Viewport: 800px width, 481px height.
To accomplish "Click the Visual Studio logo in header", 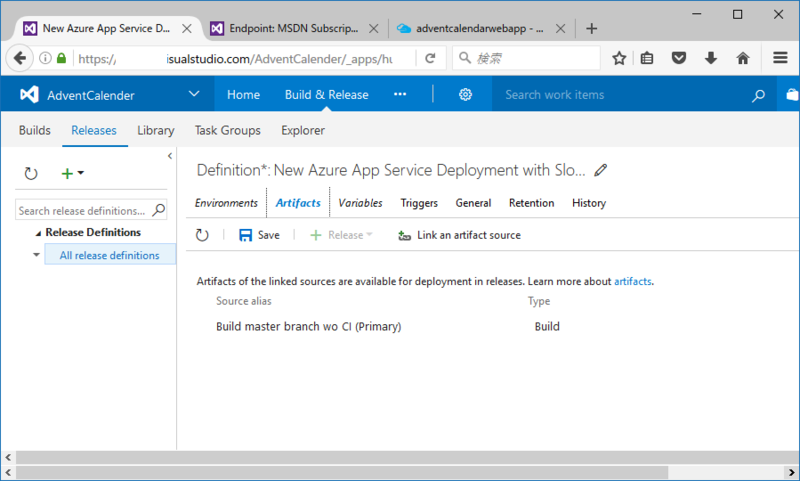I will tap(30, 95).
